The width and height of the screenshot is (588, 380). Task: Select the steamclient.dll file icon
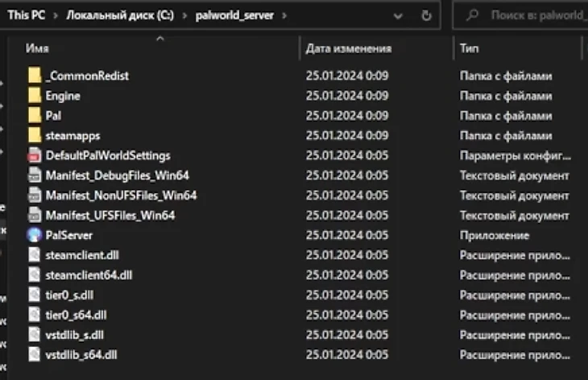pos(34,255)
